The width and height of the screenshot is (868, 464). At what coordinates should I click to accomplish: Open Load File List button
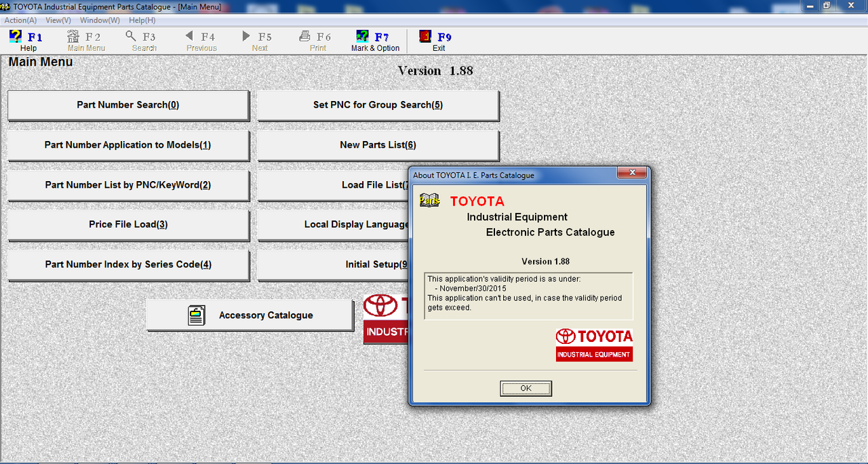[333, 185]
